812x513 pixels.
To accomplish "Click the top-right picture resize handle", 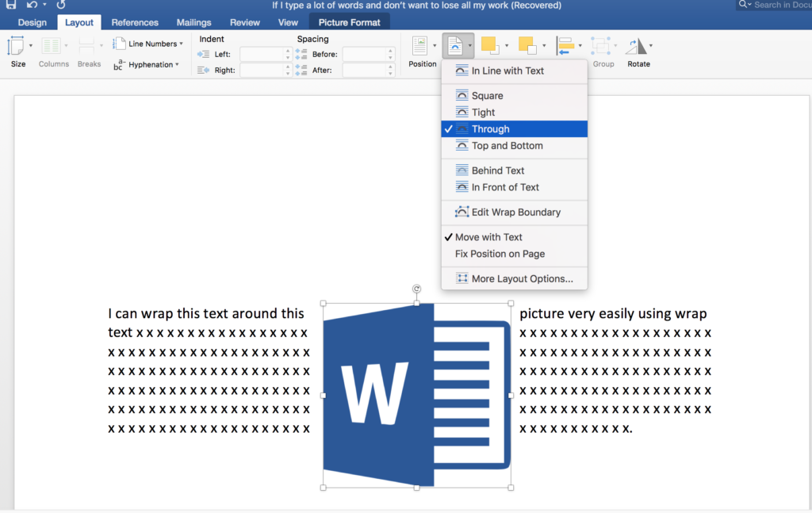I will 511,304.
